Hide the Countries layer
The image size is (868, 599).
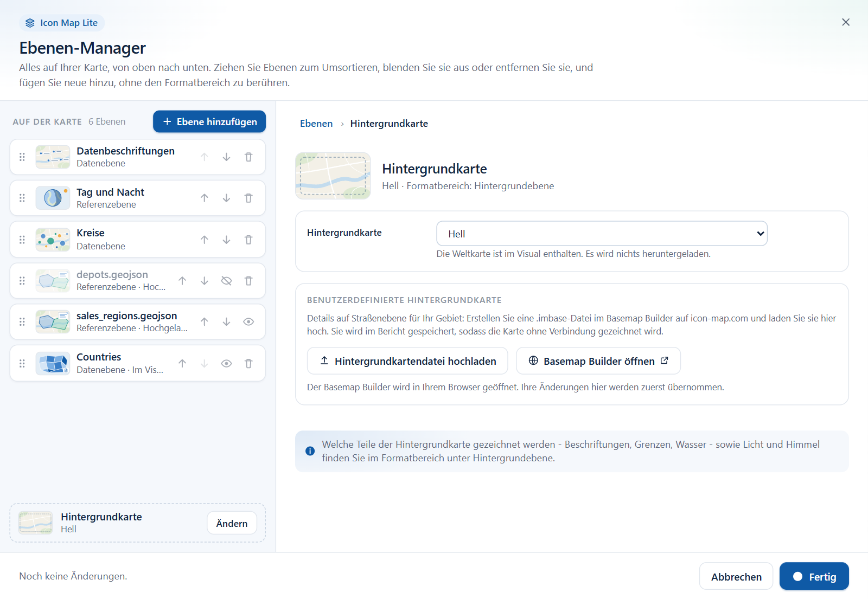[226, 364]
